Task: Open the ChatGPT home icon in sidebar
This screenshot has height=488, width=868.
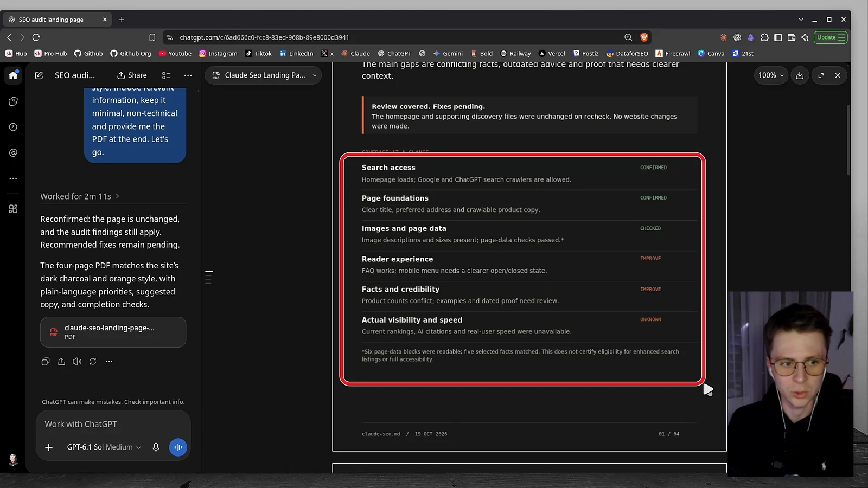Action: click(13, 75)
